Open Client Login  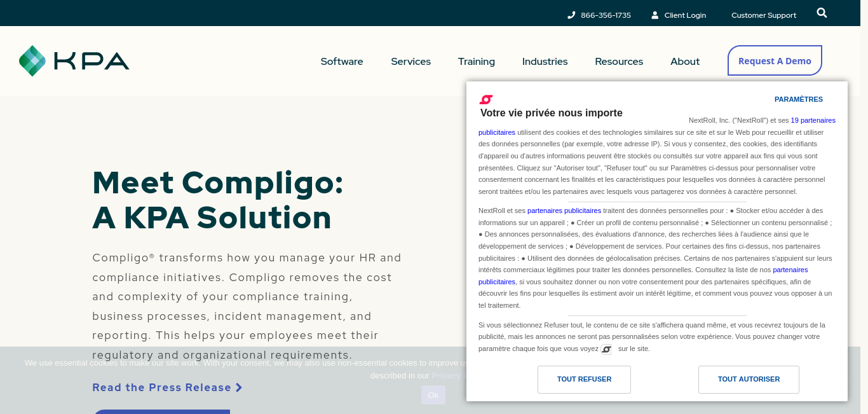(685, 15)
